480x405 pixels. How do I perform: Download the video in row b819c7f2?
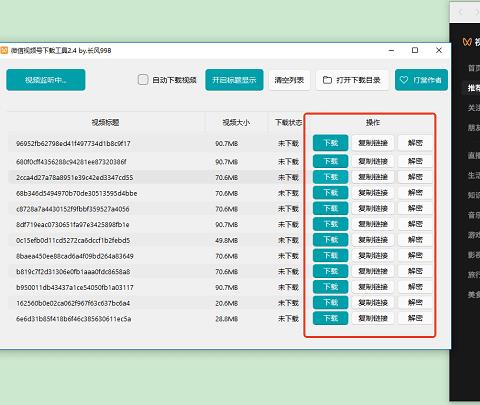(331, 271)
